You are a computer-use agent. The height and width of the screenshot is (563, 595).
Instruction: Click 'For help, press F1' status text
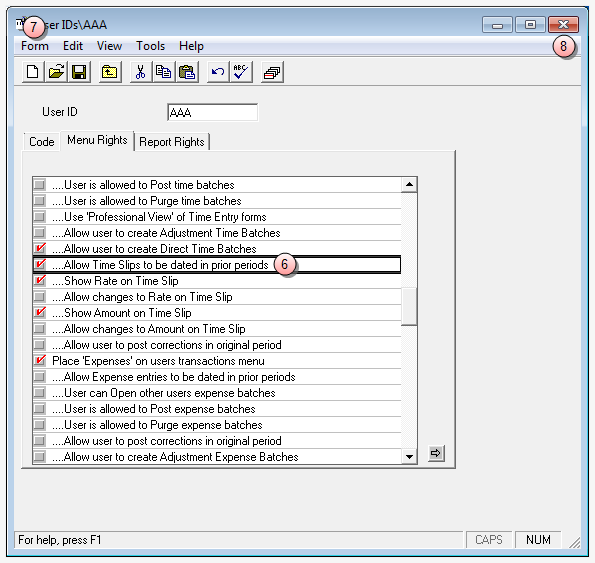coord(60,539)
